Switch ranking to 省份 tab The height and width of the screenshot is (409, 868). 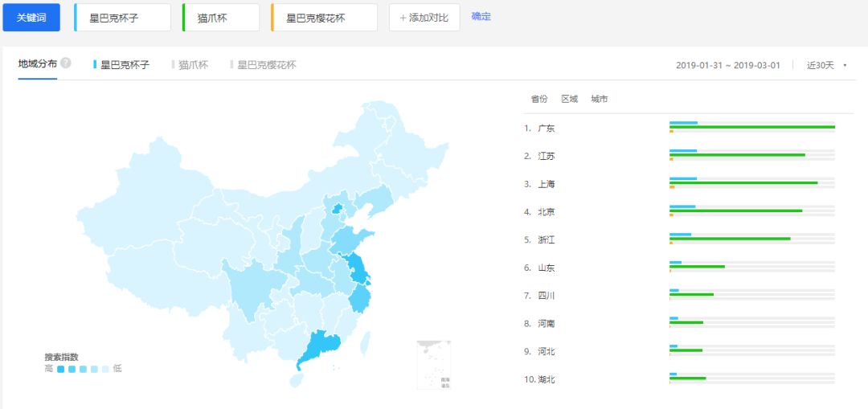(x=539, y=99)
